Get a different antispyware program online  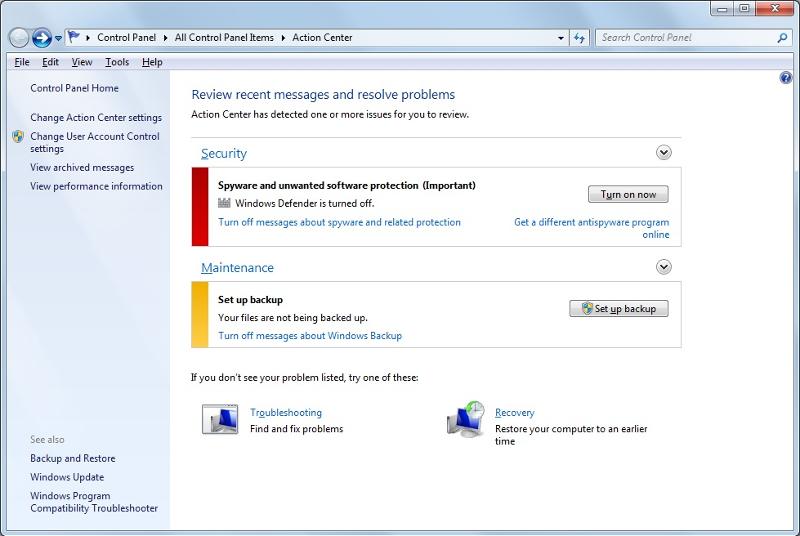point(592,228)
